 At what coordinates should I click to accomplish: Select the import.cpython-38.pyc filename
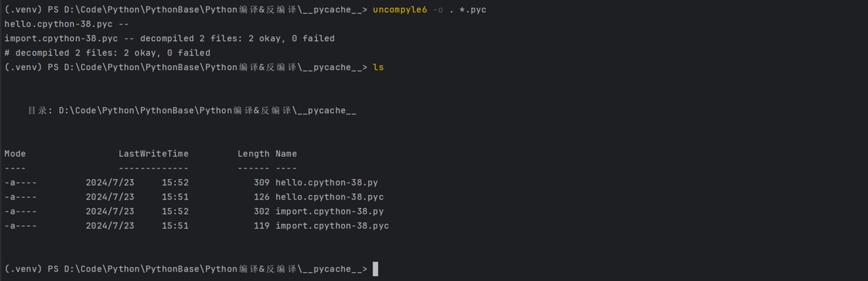[x=332, y=226]
